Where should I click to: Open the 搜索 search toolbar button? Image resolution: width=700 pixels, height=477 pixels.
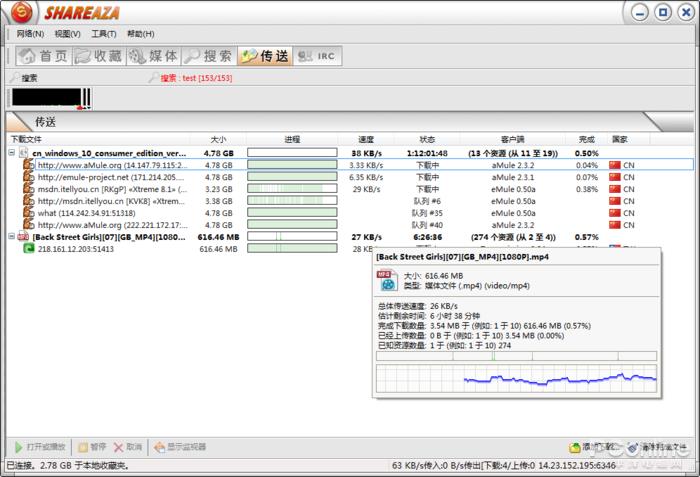(208, 56)
